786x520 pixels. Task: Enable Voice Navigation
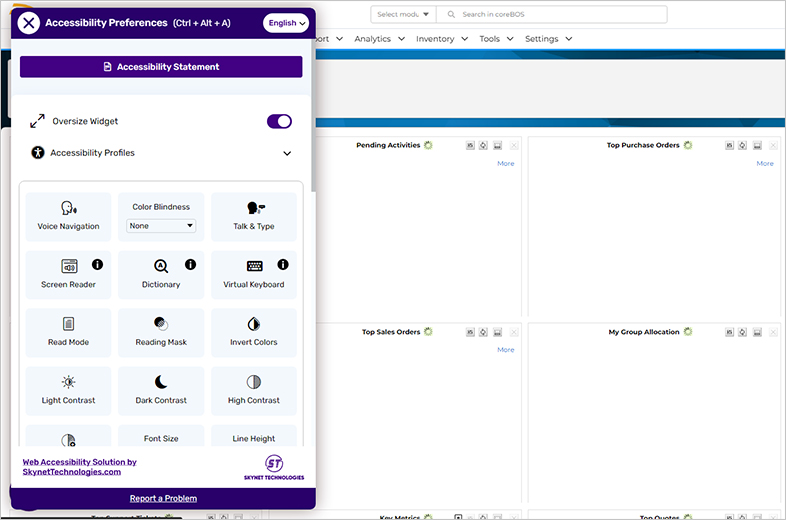(x=68, y=217)
